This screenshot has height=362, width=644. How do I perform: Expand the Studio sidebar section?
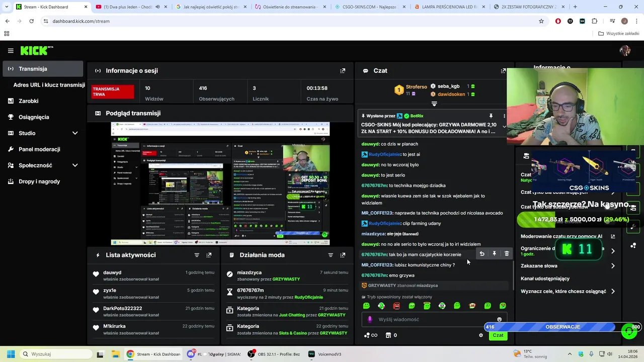75,133
